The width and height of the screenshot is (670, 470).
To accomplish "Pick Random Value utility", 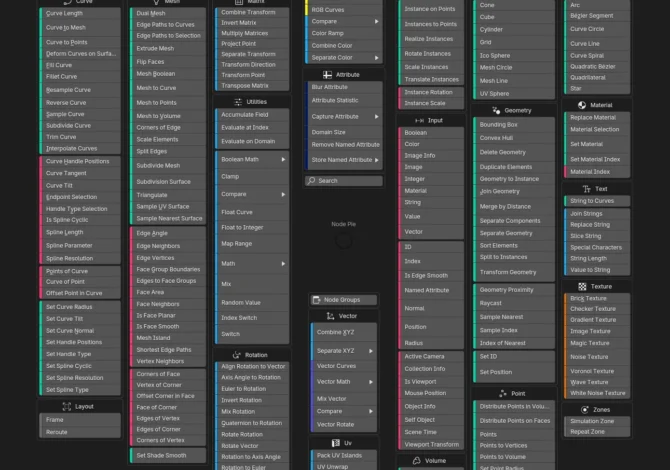I will [252, 303].
